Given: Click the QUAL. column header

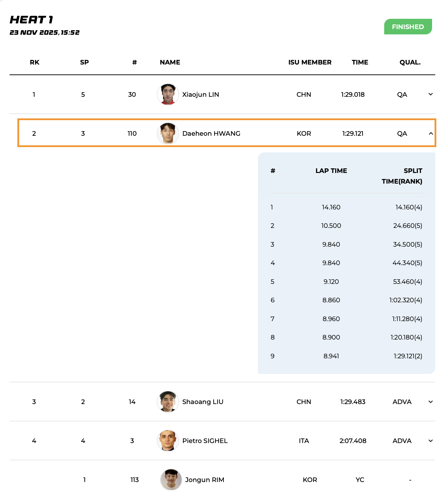Looking at the screenshot, I should click(410, 62).
